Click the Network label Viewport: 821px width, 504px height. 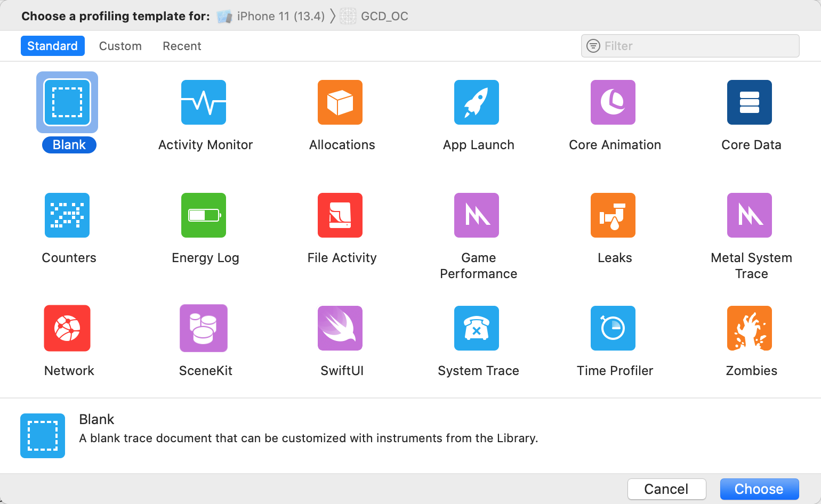[x=69, y=371]
